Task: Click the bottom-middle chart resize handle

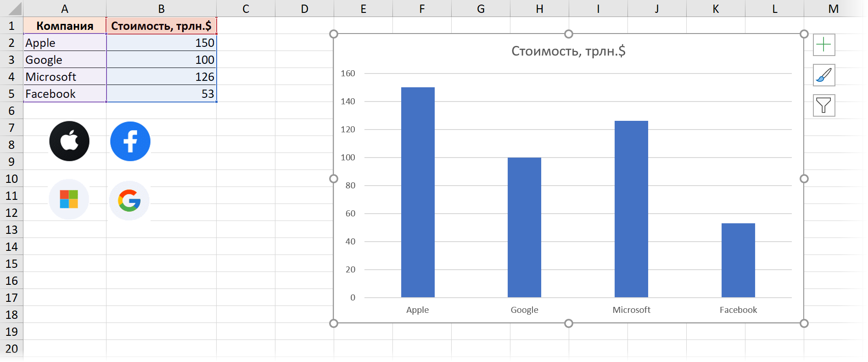Action: point(569,323)
